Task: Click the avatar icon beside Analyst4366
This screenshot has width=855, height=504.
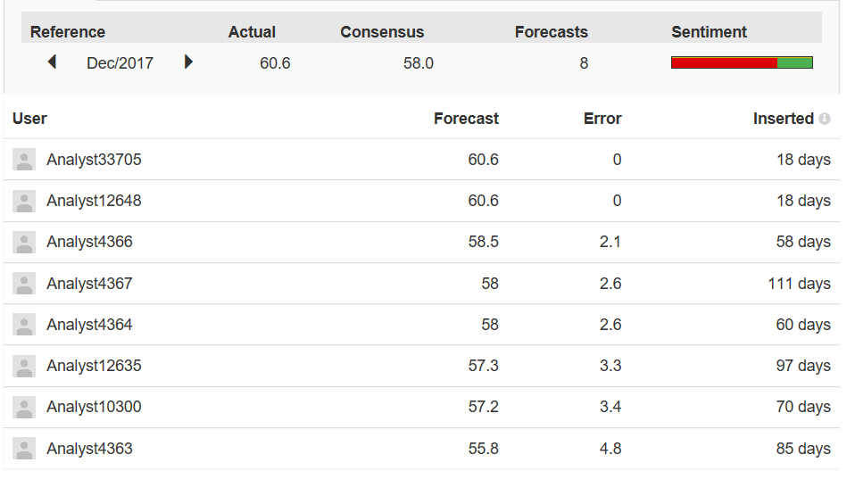Action: coord(24,243)
